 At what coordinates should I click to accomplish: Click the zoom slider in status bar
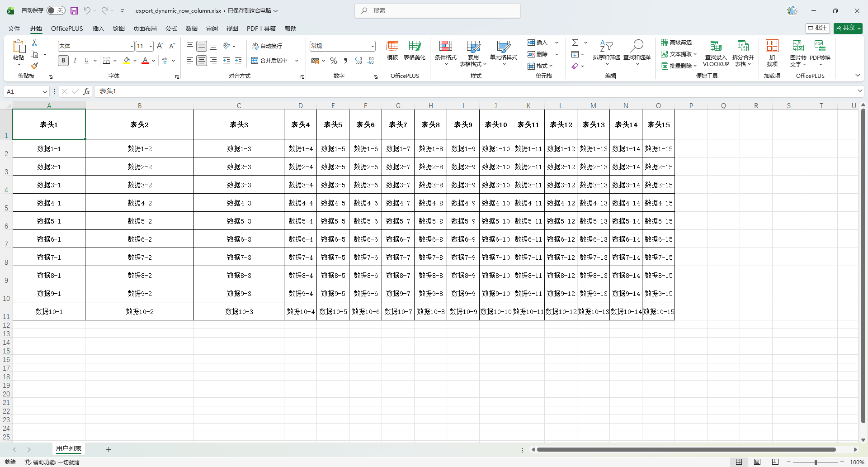(x=815, y=462)
